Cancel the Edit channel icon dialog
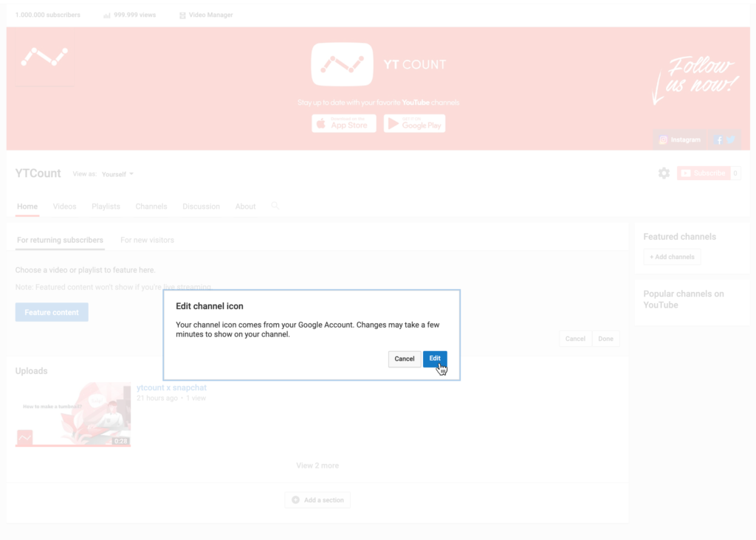Image resolution: width=756 pixels, height=540 pixels. point(404,359)
